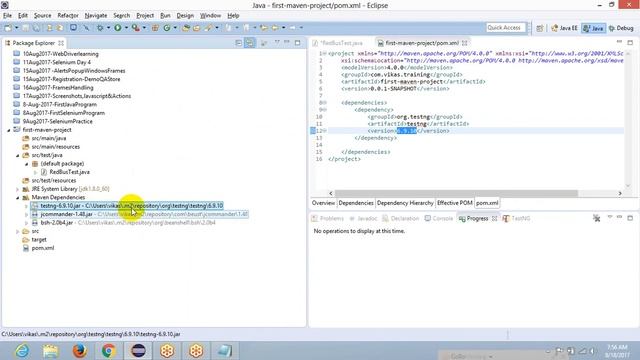Click the green Run button icon

coord(118,28)
